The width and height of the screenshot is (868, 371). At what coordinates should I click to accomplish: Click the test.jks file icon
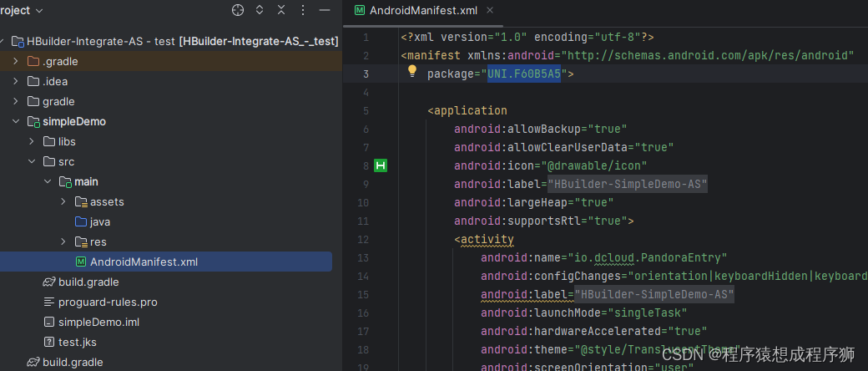49,342
